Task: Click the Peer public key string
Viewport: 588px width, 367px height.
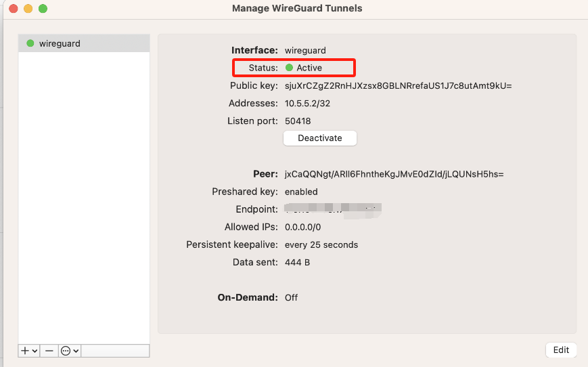Action: (394, 174)
